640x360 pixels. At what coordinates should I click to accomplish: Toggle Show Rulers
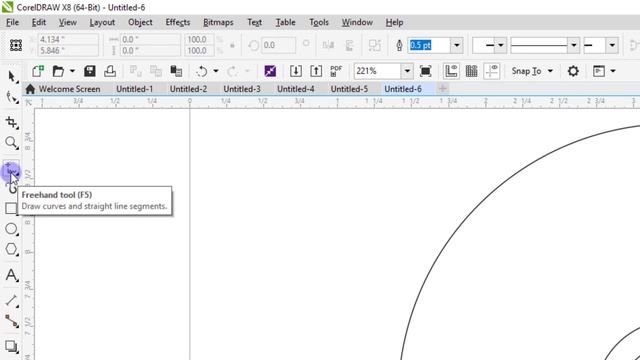pos(451,71)
